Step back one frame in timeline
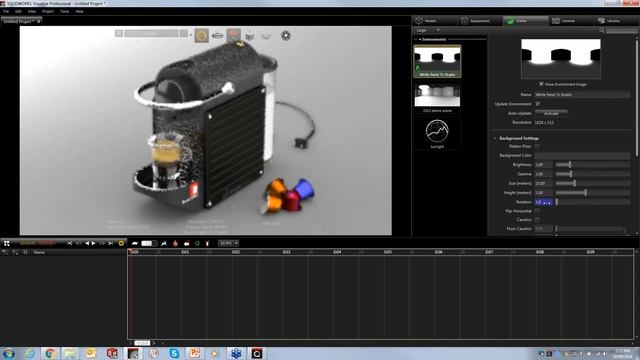This screenshot has height=360, width=640. click(78, 243)
